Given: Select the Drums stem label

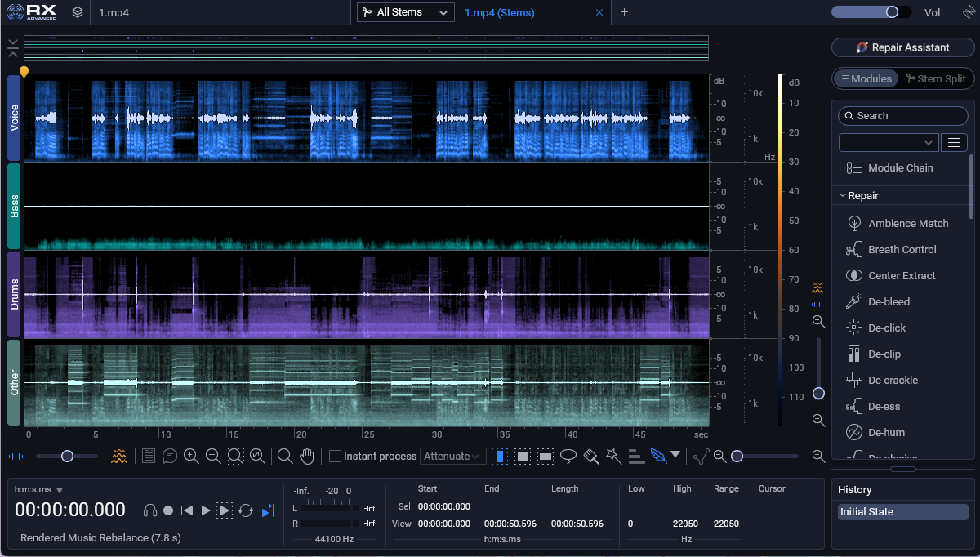Looking at the screenshot, I should tap(14, 294).
